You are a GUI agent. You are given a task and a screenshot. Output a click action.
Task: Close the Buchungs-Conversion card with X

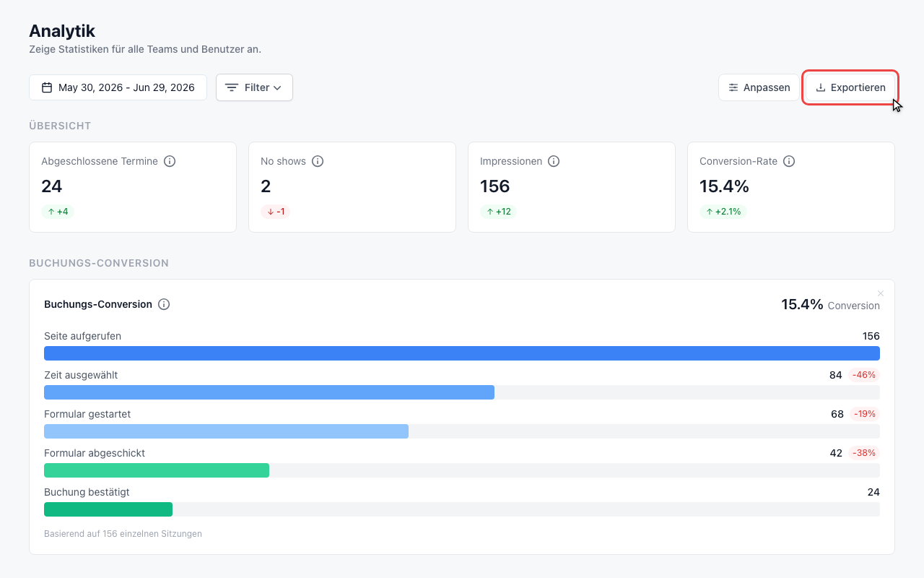[881, 293]
